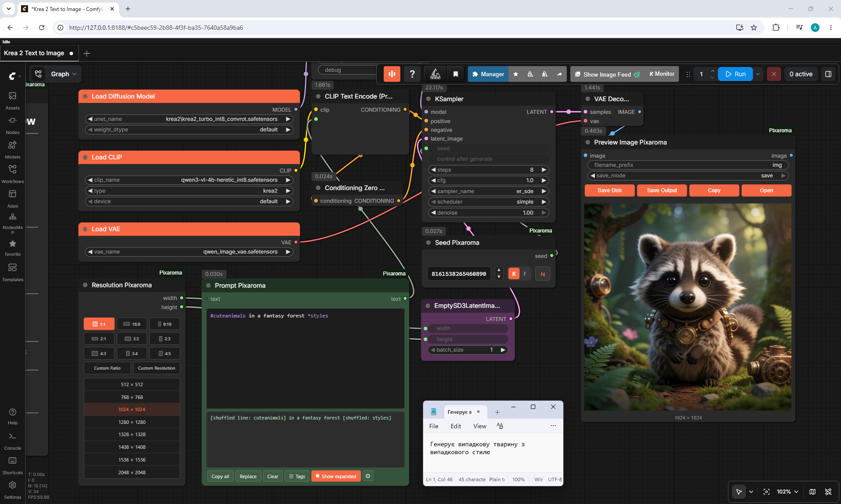Image resolution: width=841 pixels, height=504 pixels.
Task: Click the fit view icon at bottom right
Action: (x=767, y=492)
